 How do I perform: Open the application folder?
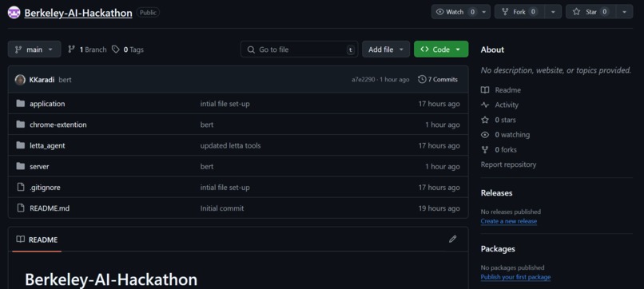[x=47, y=104]
